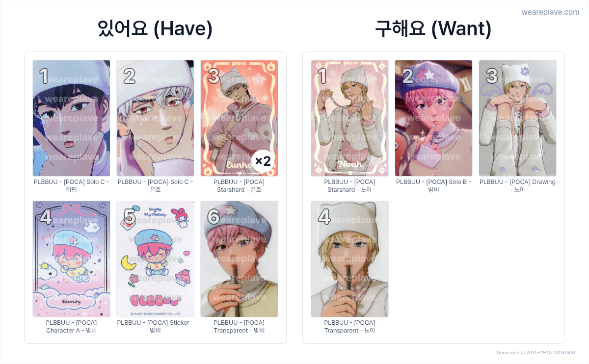Viewport: 589px width, 364px height.
Task: Select the Solo B 밤비 wanted card
Action: [x=434, y=118]
